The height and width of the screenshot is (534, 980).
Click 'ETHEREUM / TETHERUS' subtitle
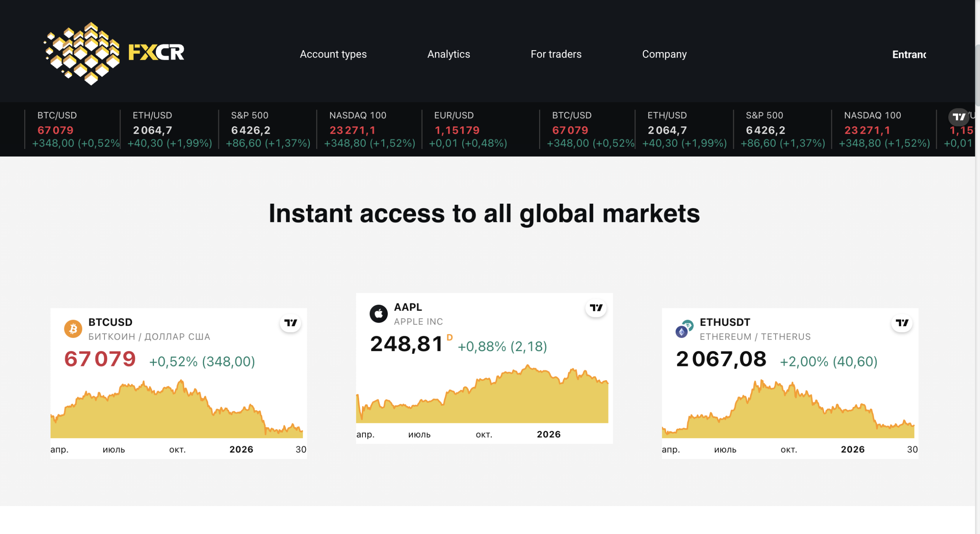(x=755, y=337)
